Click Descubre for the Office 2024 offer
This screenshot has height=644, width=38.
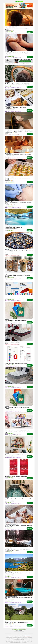click(29, 300)
